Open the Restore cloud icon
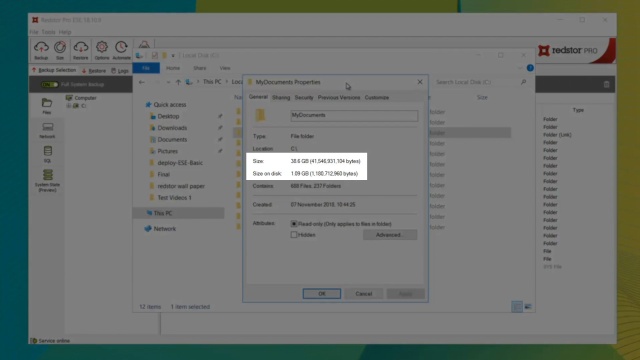Image resolution: width=640 pixels, height=360 pixels. click(x=80, y=50)
